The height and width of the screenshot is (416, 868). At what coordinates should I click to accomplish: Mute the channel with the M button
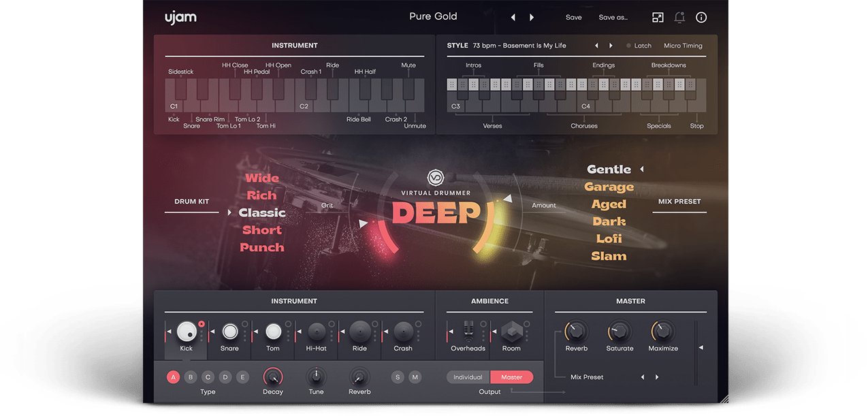pos(415,377)
